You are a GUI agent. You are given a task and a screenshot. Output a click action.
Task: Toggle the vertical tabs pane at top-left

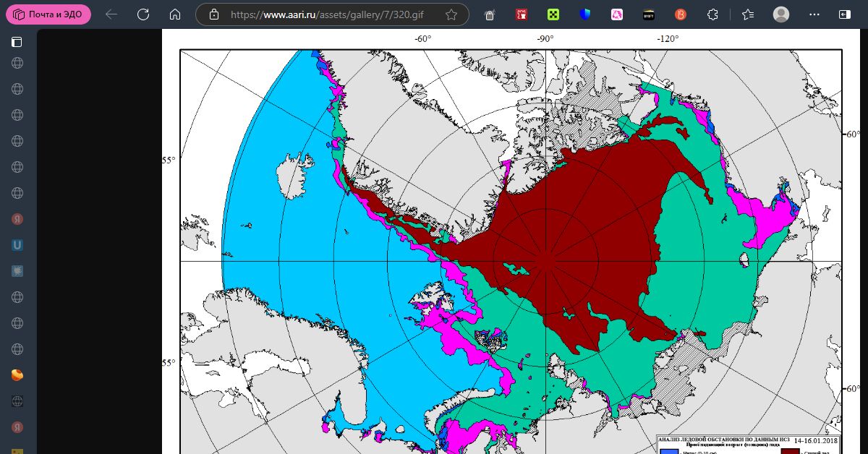tap(17, 42)
